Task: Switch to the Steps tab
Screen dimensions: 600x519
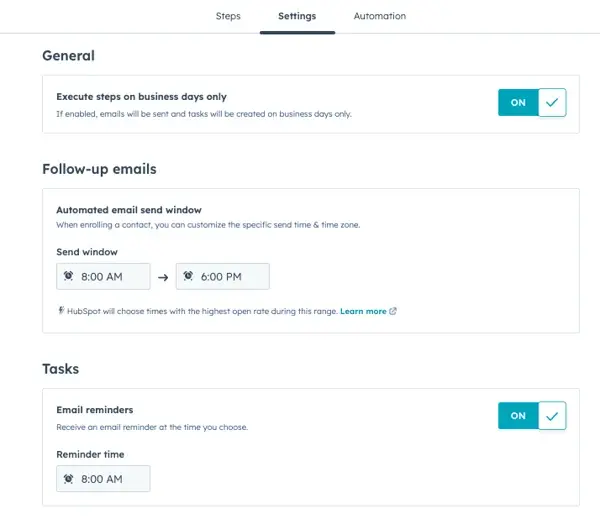Action: (228, 16)
